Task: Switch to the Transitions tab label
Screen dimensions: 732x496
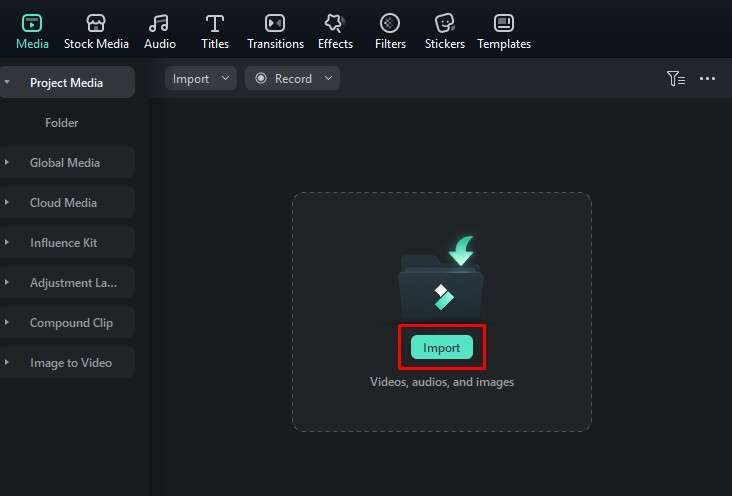Action: tap(275, 44)
